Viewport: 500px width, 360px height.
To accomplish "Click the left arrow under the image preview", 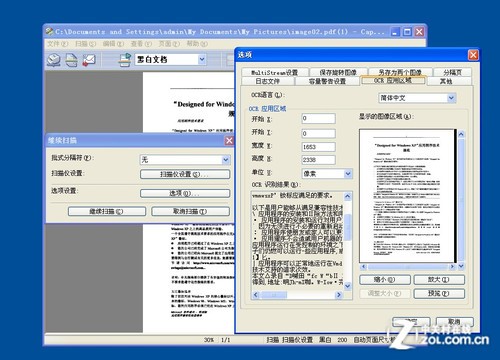I will 364,267.
